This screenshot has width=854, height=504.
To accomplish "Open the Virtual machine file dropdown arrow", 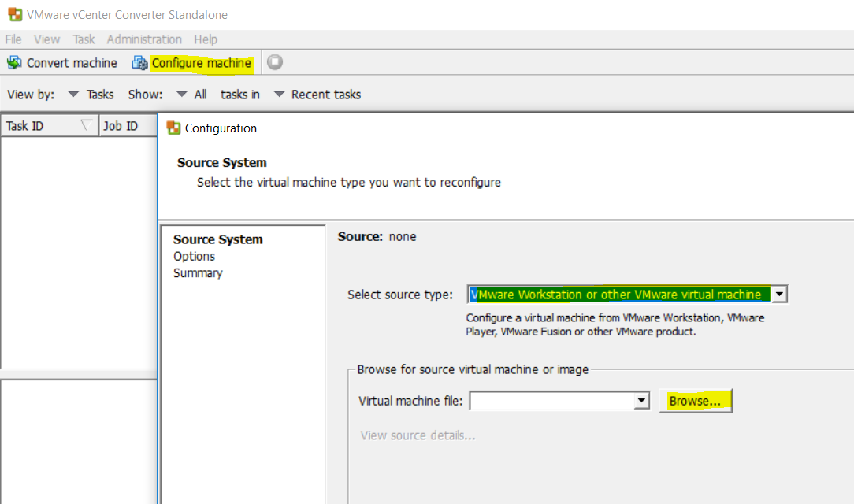I will 641,401.
